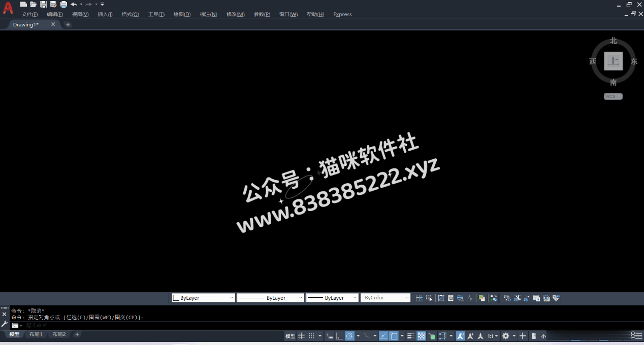Viewport: 644px width, 345px height.
Task: Toggle polar tracking in status bar
Action: click(350, 336)
